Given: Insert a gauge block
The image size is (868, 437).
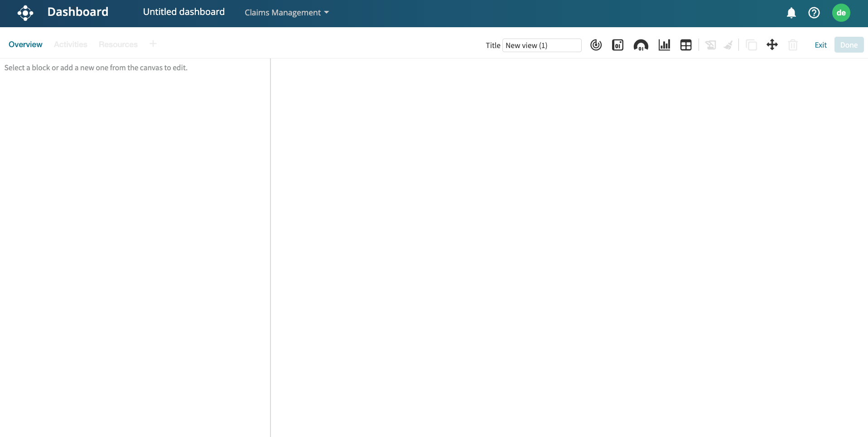Looking at the screenshot, I should pos(641,45).
